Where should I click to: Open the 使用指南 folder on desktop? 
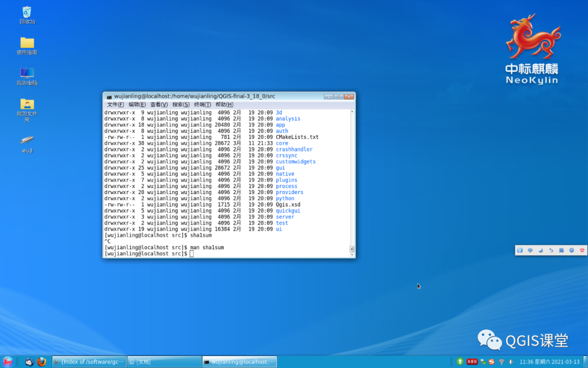(27, 46)
